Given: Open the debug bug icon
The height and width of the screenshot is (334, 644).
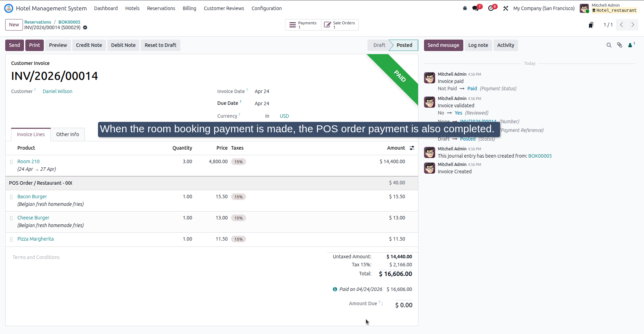Looking at the screenshot, I should coord(465,8).
